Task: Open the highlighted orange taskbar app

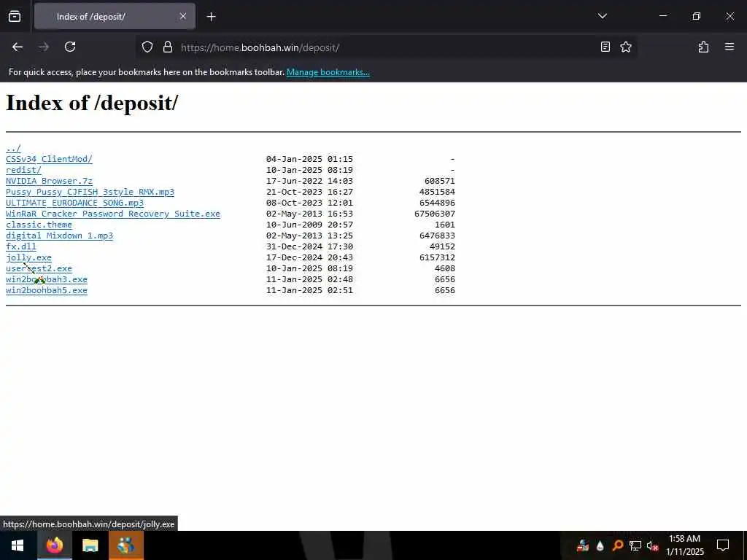Action: click(125, 545)
